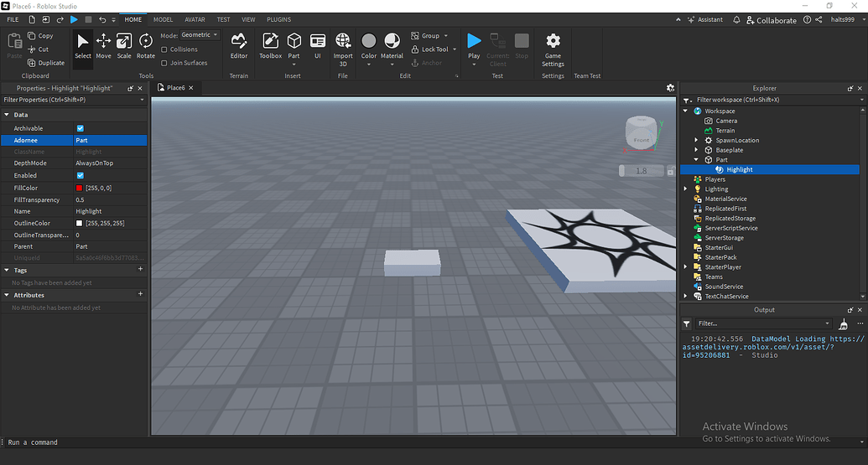Uncheck the Enabled property
Screen dimensions: 868x465
point(81,175)
